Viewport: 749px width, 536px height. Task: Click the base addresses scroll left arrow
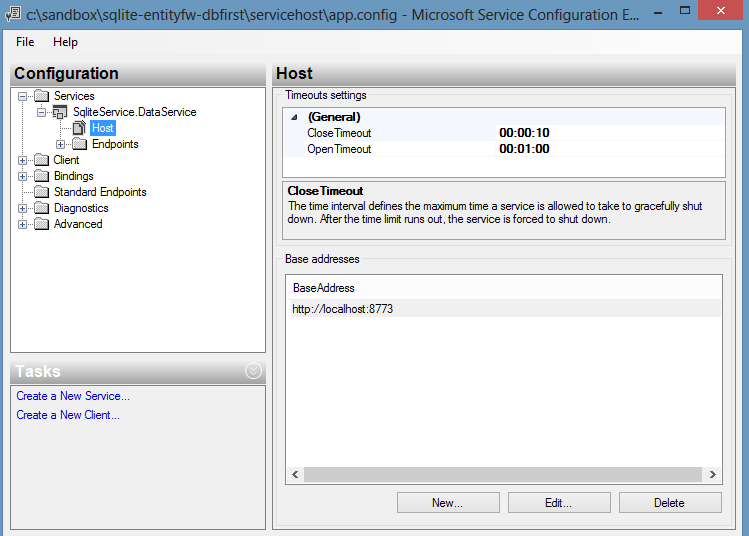[x=295, y=474]
